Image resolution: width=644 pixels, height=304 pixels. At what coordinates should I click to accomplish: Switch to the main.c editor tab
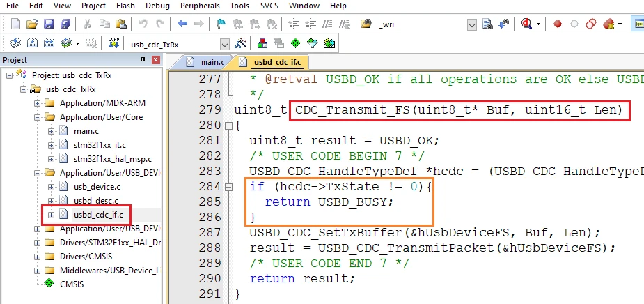(205, 62)
